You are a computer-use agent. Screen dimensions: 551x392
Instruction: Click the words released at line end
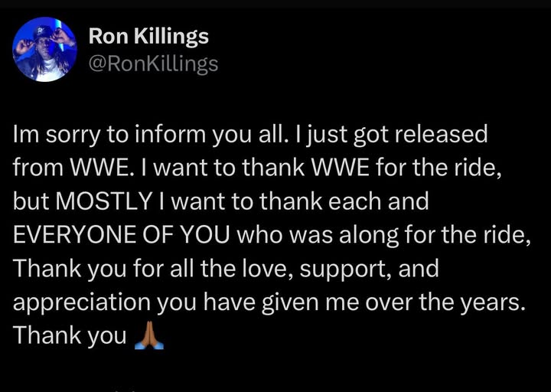441,134
